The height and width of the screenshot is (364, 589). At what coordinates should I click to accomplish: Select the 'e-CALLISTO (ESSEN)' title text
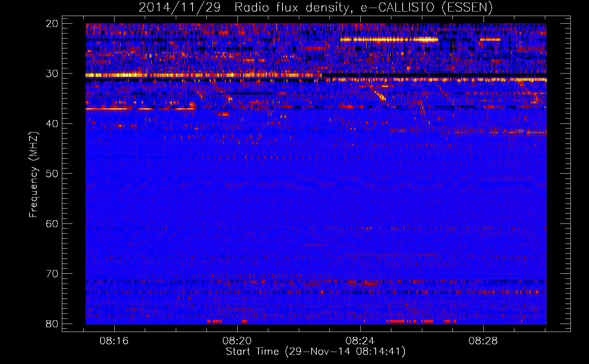point(427,8)
